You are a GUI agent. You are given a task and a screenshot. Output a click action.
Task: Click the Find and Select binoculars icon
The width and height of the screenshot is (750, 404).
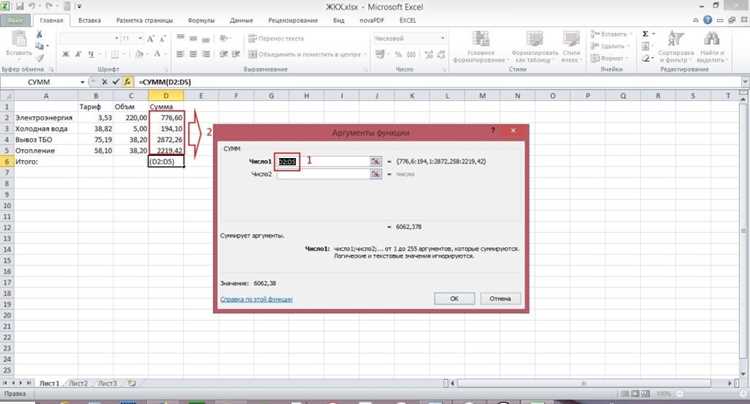point(711,39)
